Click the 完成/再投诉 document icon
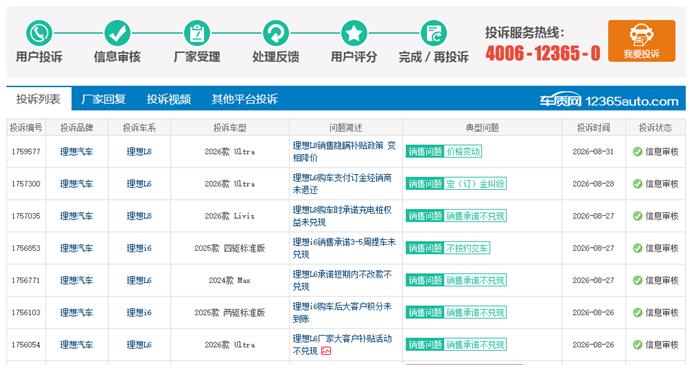 click(x=433, y=33)
